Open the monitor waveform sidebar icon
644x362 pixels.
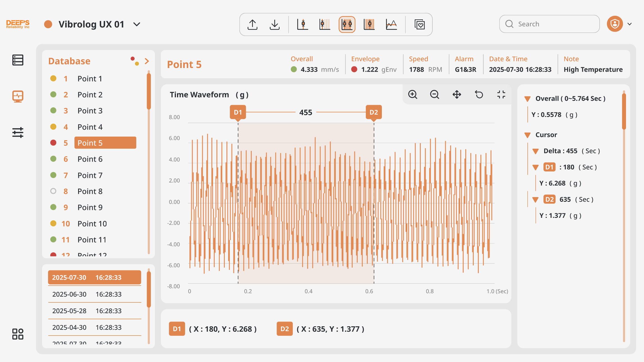[x=18, y=96]
